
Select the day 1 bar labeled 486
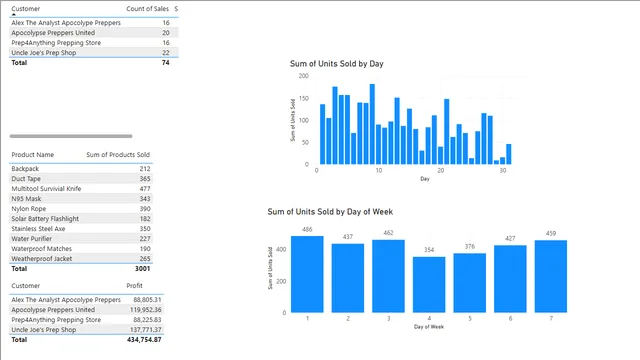307,274
